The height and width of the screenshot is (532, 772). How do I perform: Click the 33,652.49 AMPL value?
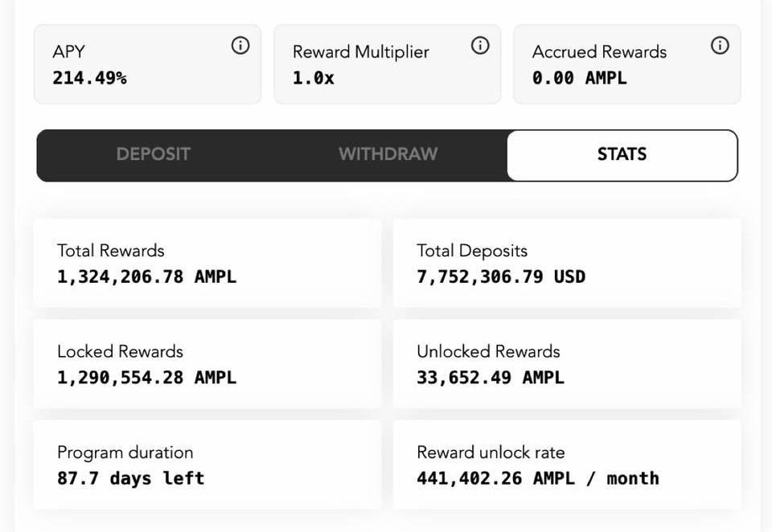pyautogui.click(x=491, y=378)
